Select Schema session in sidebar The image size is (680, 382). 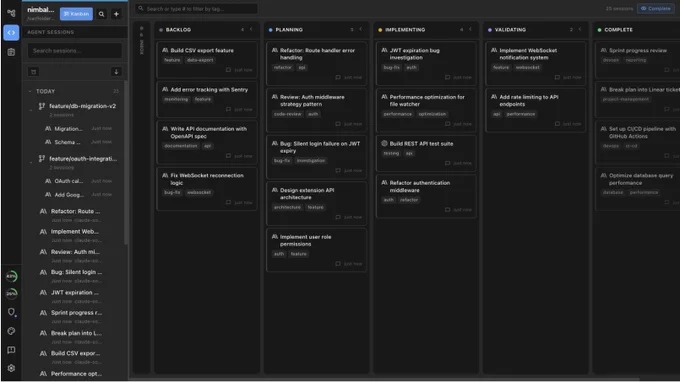78,142
